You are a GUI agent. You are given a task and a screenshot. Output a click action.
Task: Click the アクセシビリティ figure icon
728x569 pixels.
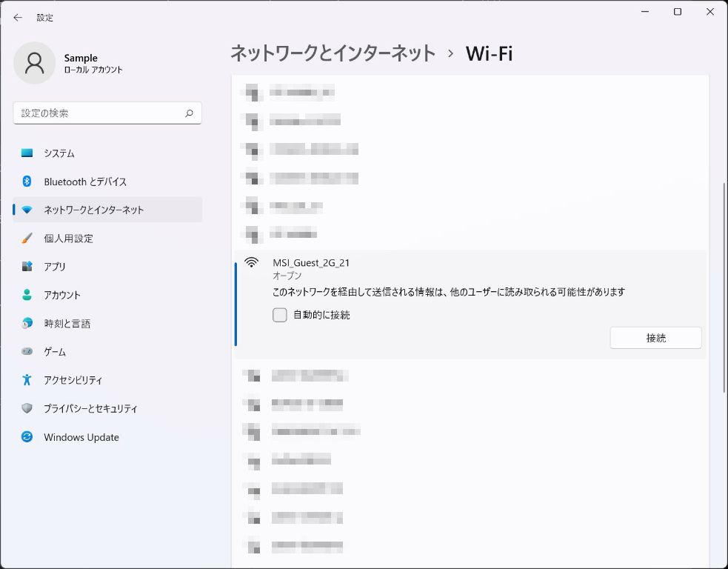27,380
